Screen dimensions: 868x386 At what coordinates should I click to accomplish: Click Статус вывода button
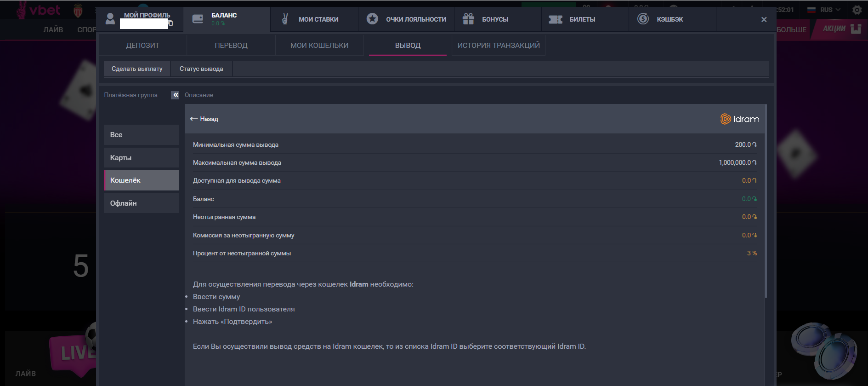tap(201, 69)
